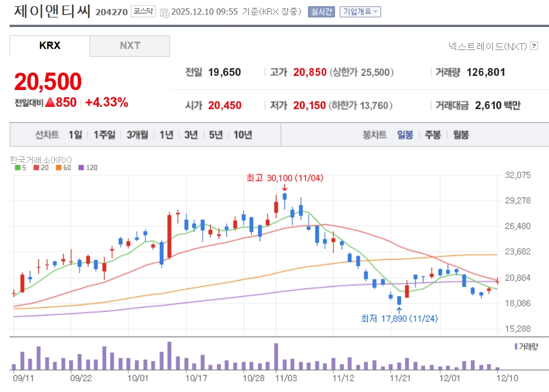Click the red 20-day moving average swatch
Image resolution: width=549 pixels, height=392 pixels.
point(36,168)
